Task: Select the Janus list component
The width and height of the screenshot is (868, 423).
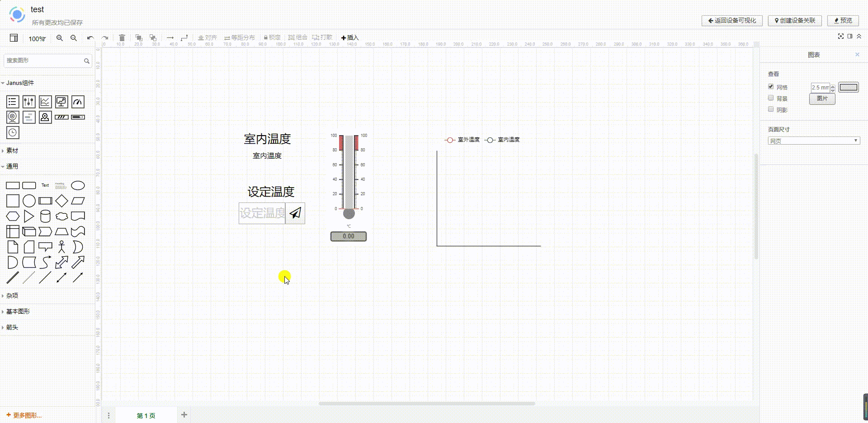Action: coord(13,102)
